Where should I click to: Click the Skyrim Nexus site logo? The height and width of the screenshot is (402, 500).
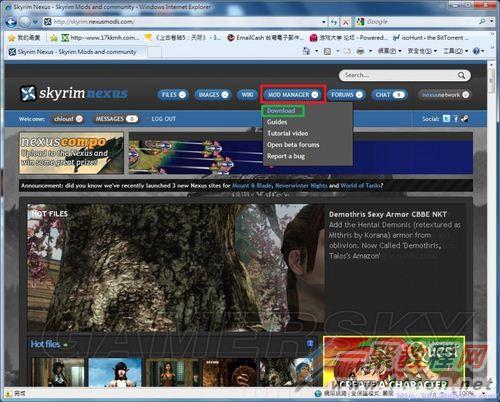[x=74, y=93]
